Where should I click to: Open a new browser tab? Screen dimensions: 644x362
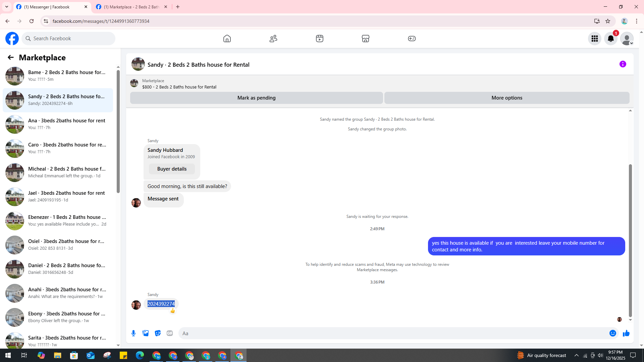pos(178,7)
